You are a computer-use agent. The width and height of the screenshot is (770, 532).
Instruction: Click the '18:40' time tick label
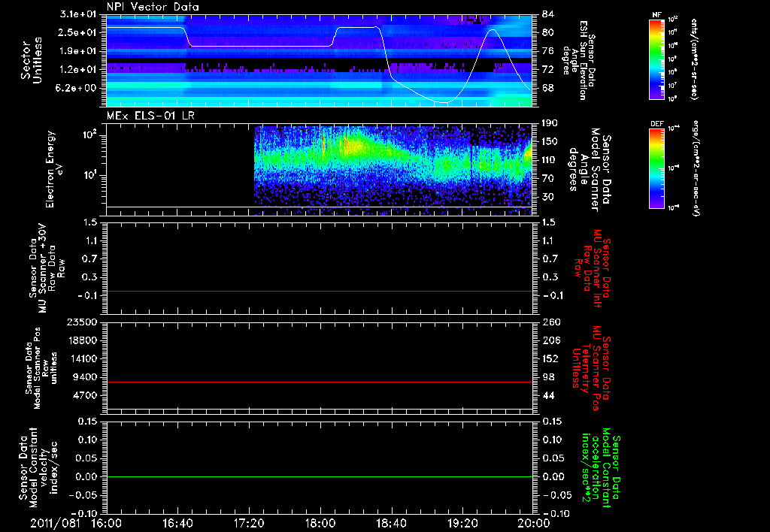391,523
